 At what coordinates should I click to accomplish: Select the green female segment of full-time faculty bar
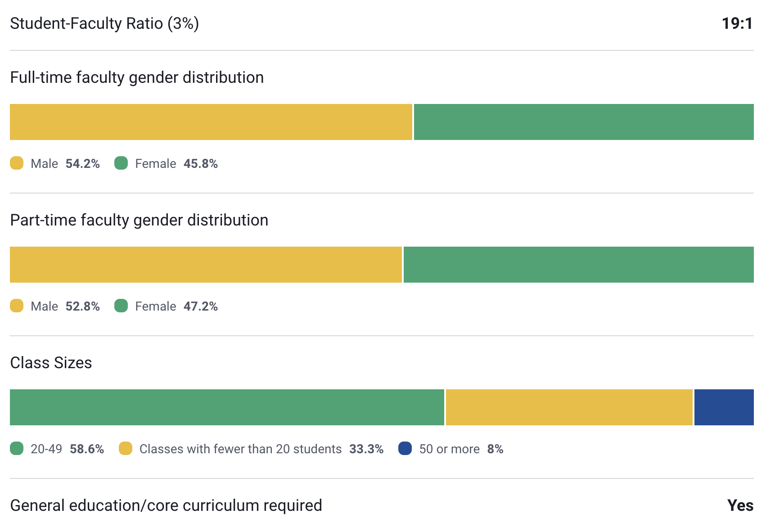[584, 122]
